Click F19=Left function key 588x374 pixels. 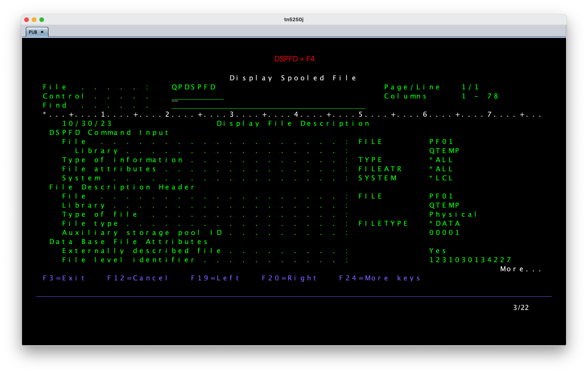click(x=215, y=278)
